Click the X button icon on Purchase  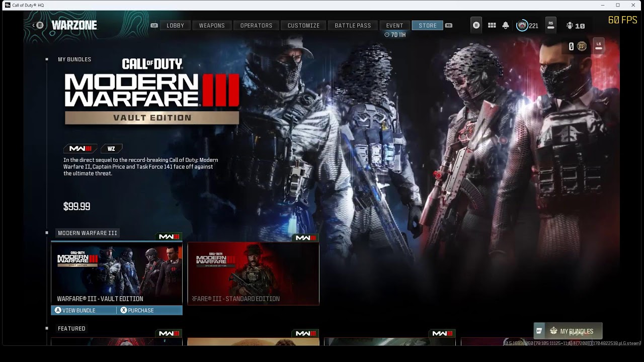(124, 310)
